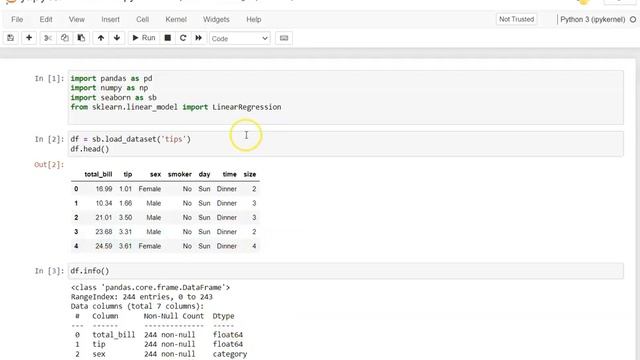Click into the df.info() code cell
This screenshot has height=360, width=640.
pyautogui.click(x=346, y=271)
